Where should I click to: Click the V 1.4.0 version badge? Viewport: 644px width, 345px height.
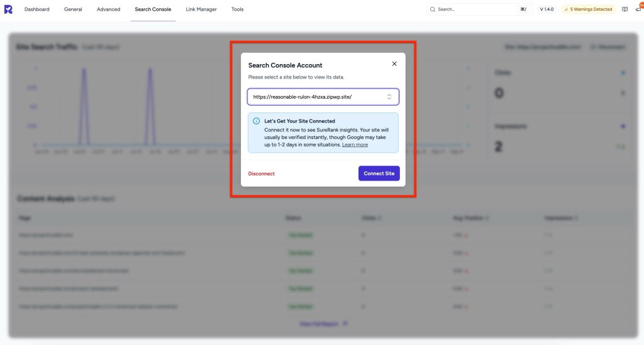[x=546, y=9]
